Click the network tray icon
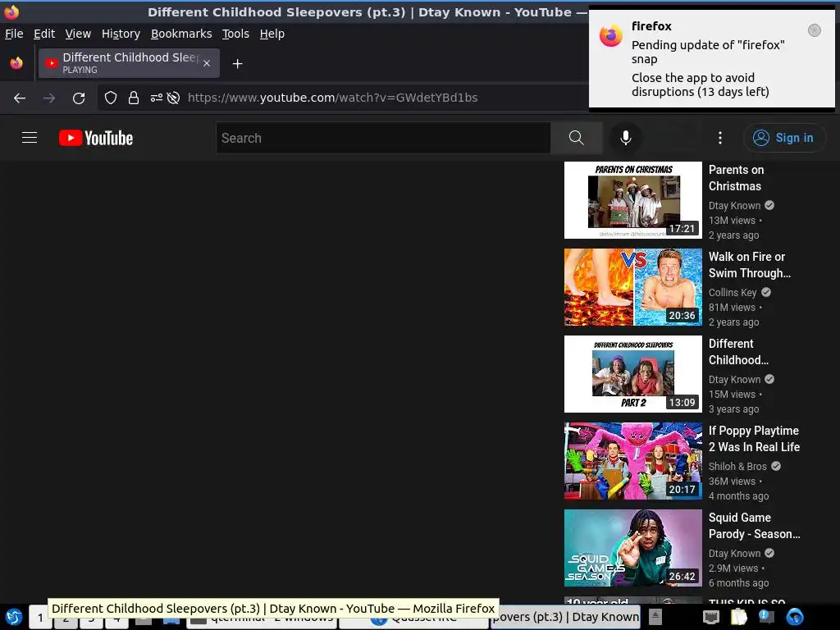The width and height of the screenshot is (840, 630). click(711, 617)
